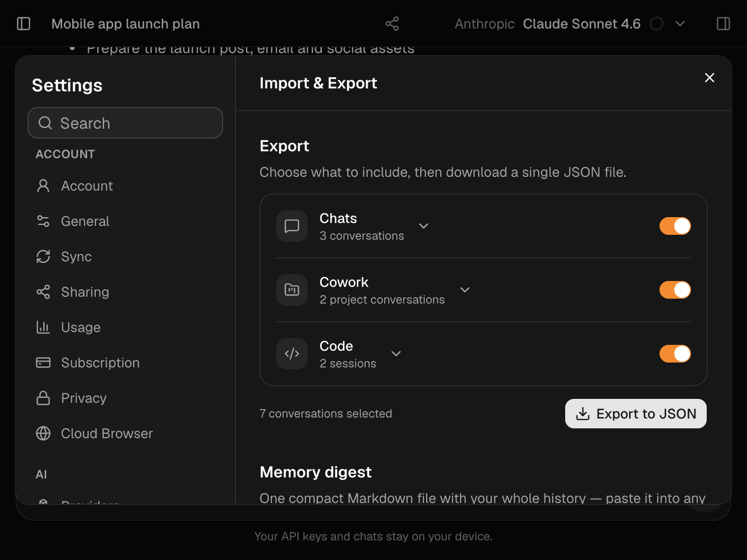Open the right side panel icon
This screenshot has height=560, width=747.
[723, 24]
